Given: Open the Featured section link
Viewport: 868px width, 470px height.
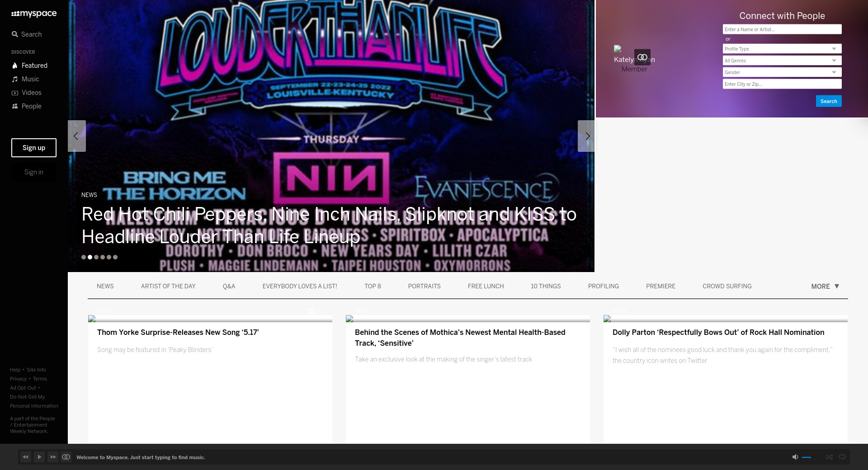Looking at the screenshot, I should pyautogui.click(x=34, y=66).
